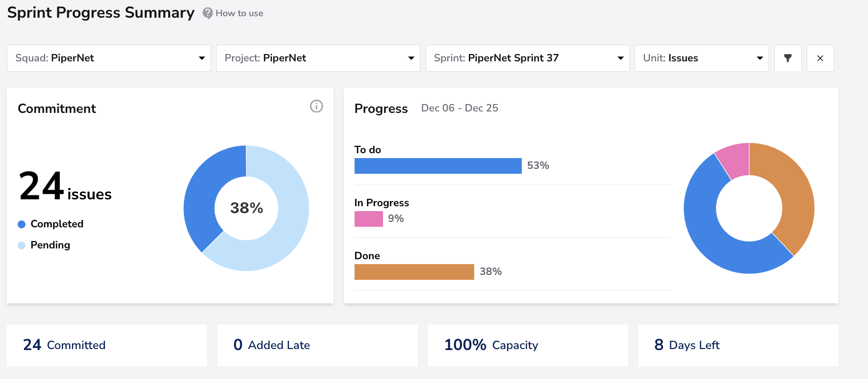This screenshot has height=379, width=868.
Task: Select the 0 Added Late card
Action: [x=318, y=345]
